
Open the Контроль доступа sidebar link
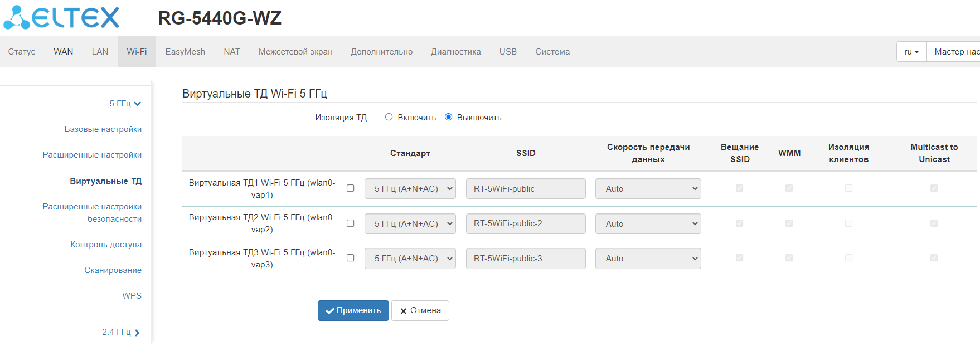point(106,245)
